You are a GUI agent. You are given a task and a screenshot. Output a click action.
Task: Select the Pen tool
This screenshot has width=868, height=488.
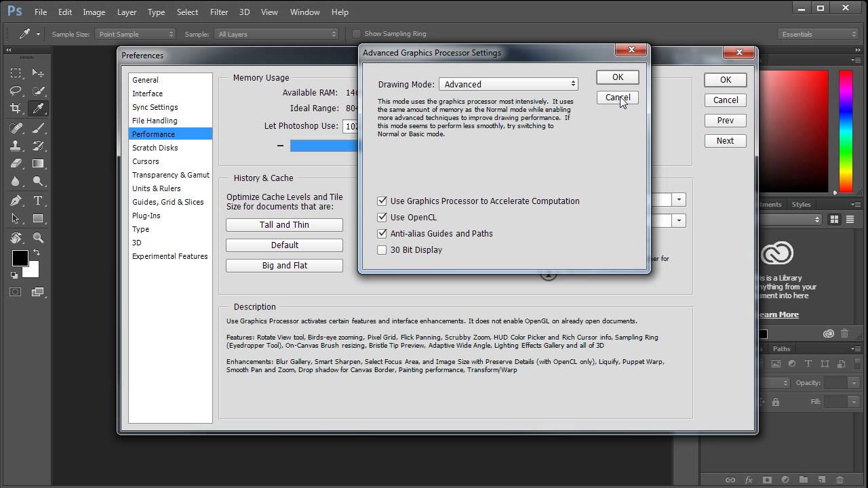[16, 201]
